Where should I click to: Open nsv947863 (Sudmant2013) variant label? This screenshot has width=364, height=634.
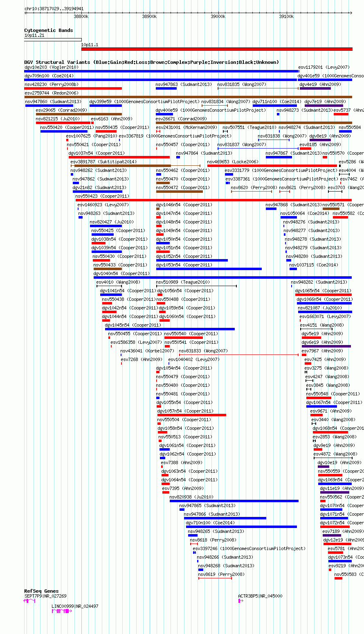184,84
